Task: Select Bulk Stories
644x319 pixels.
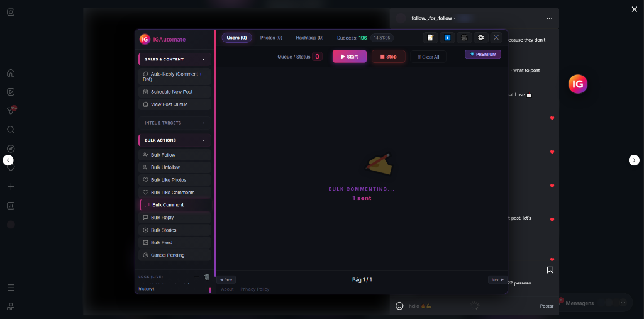Action: [x=175, y=230]
